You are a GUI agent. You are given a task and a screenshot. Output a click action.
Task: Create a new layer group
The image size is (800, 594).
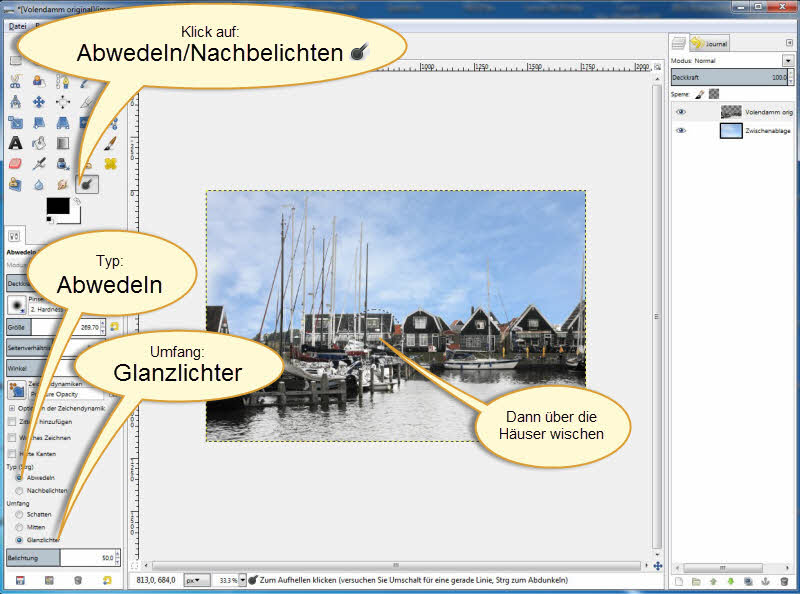tap(696, 581)
